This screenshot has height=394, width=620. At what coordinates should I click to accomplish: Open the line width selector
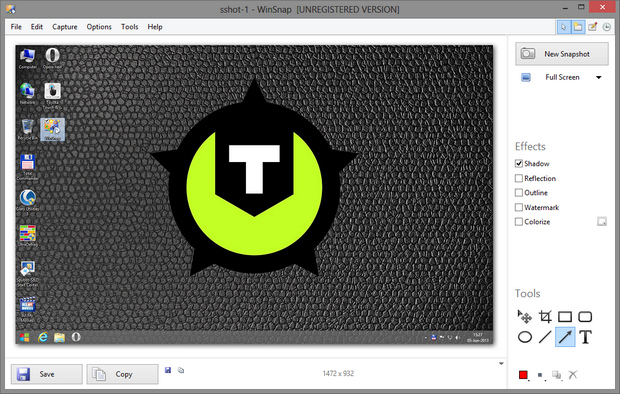coord(541,375)
